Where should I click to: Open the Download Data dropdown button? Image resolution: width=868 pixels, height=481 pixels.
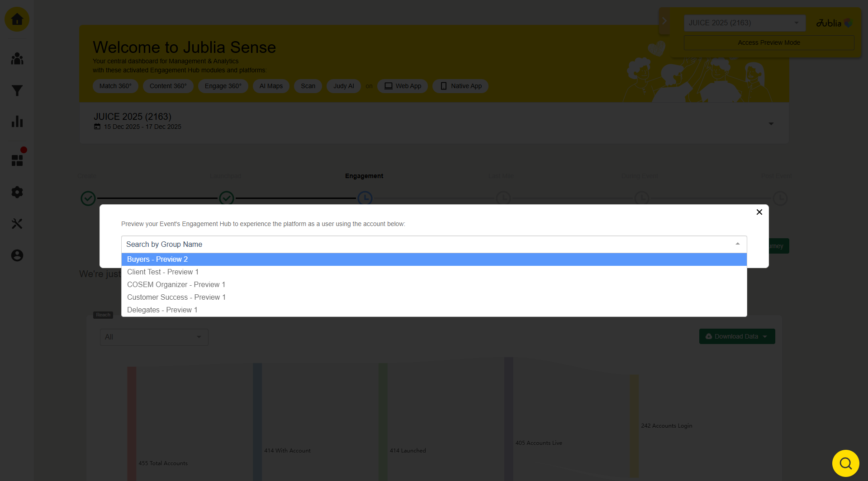737,336
